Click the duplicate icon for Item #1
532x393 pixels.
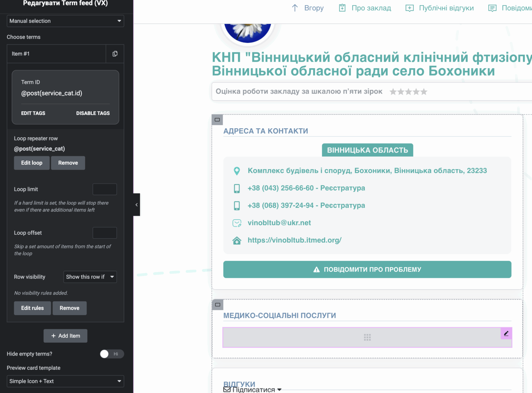tap(115, 54)
